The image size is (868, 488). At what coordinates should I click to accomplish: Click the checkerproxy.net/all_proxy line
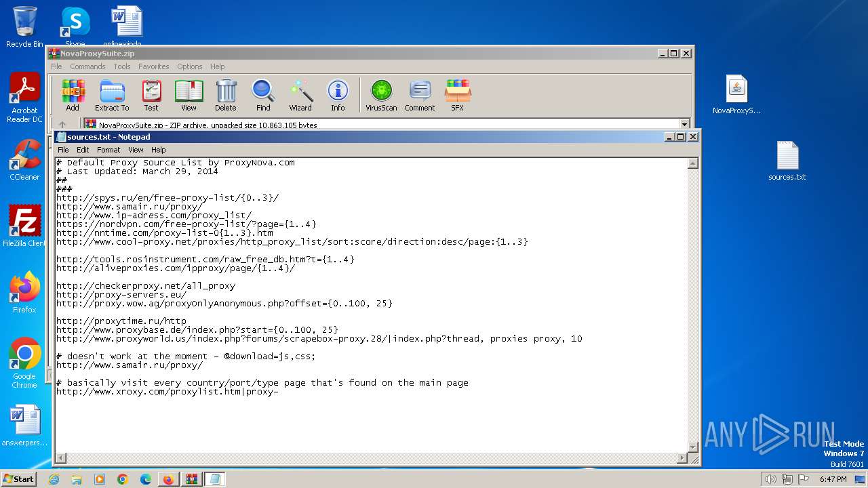146,286
